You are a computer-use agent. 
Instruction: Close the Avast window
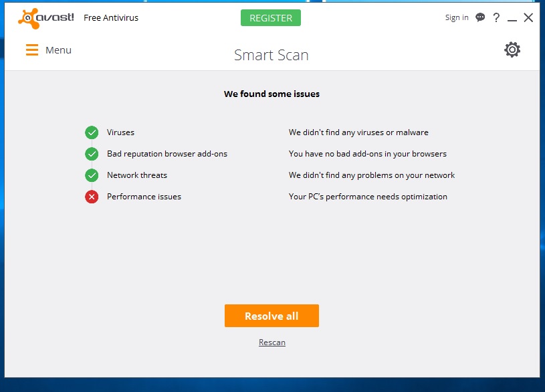pyautogui.click(x=528, y=18)
